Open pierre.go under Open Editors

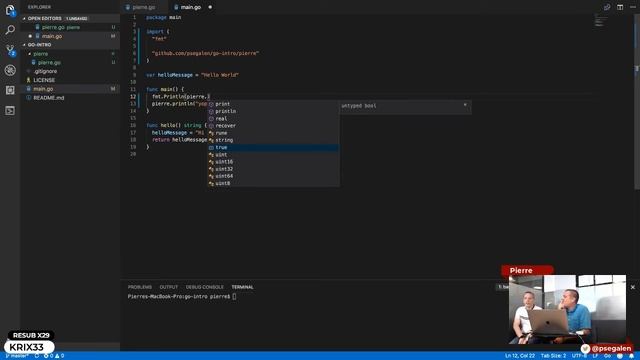pyautogui.click(x=70, y=27)
